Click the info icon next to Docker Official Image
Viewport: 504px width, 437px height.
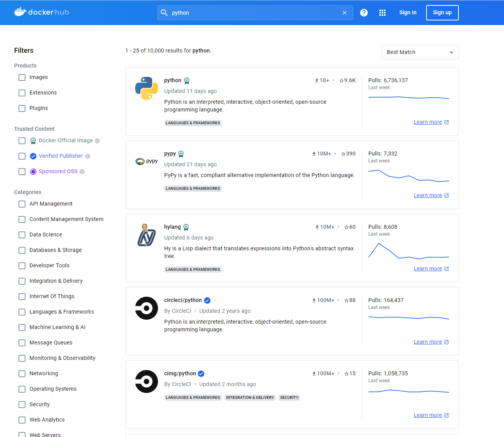click(x=97, y=141)
